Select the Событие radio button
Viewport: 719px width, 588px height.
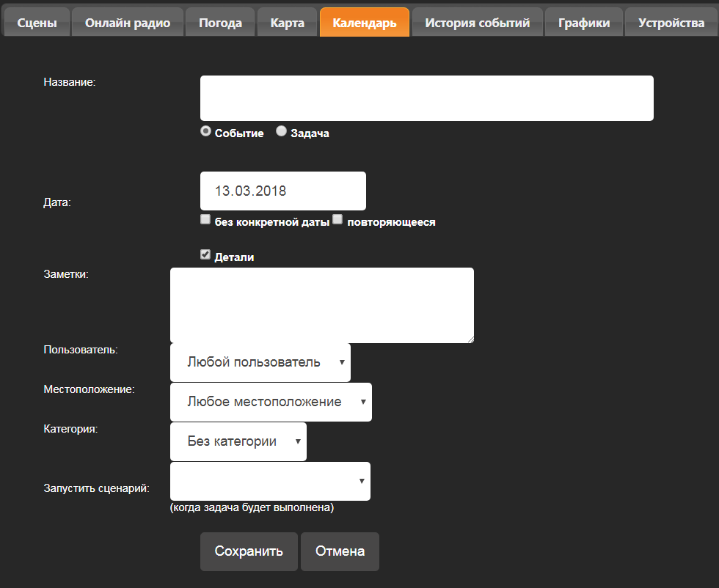tap(206, 131)
